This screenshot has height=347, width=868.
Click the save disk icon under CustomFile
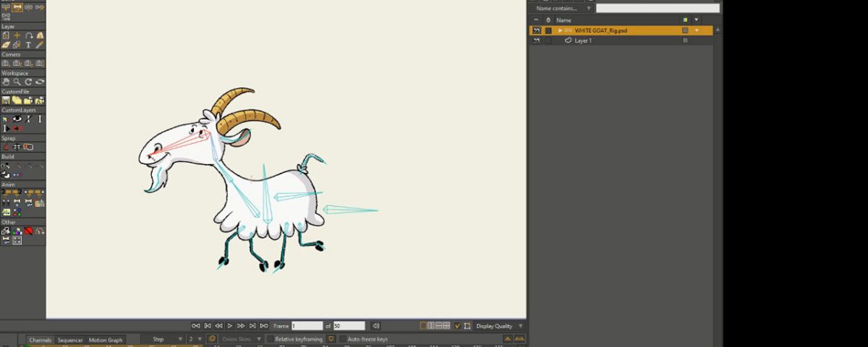[x=6, y=100]
